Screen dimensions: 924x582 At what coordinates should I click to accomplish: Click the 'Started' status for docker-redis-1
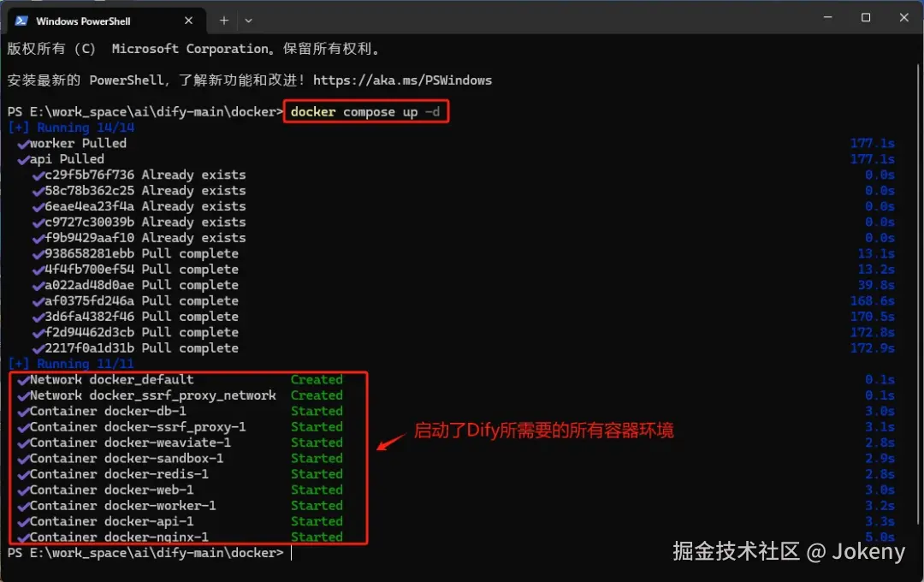click(317, 474)
